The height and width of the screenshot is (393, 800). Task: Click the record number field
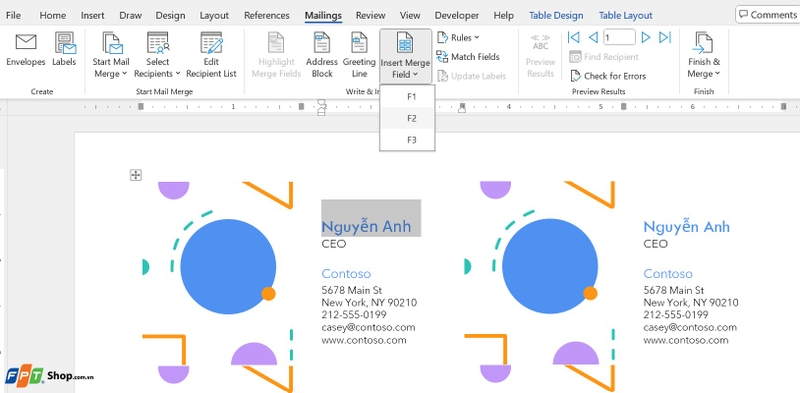619,37
